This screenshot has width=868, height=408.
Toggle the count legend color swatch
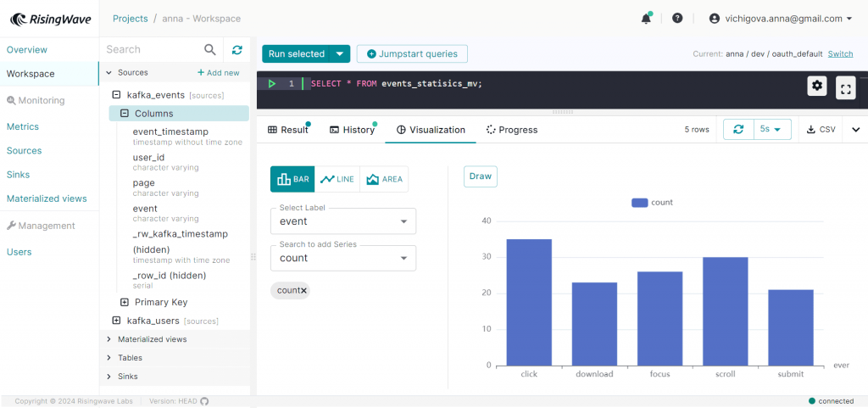(x=639, y=203)
